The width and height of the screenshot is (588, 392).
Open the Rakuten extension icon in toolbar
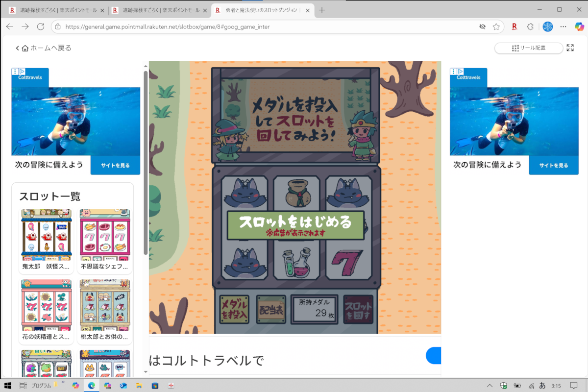click(x=514, y=27)
